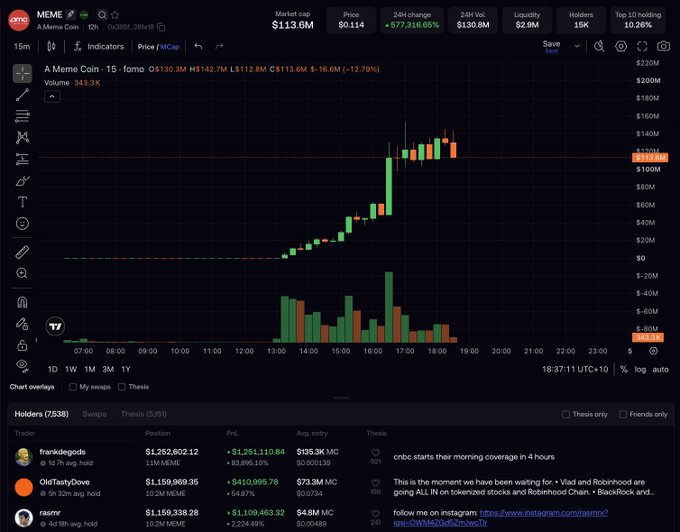Click the TradingView logo badge
This screenshot has width=680, height=532.
pyautogui.click(x=56, y=326)
